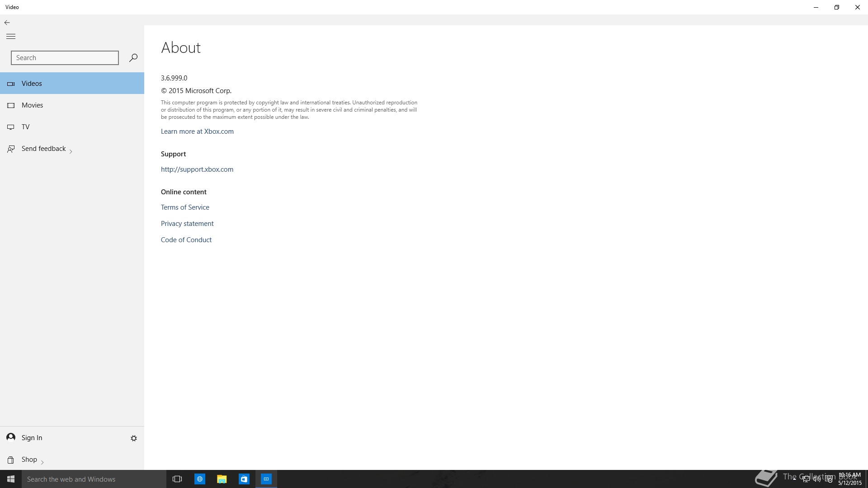Open the Windows Start menu
This screenshot has height=488, width=868.
click(11, 479)
